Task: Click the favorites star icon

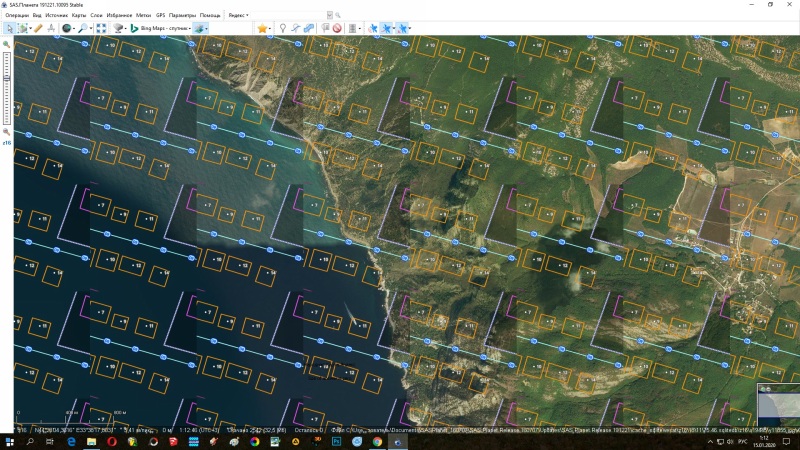Action: point(262,28)
